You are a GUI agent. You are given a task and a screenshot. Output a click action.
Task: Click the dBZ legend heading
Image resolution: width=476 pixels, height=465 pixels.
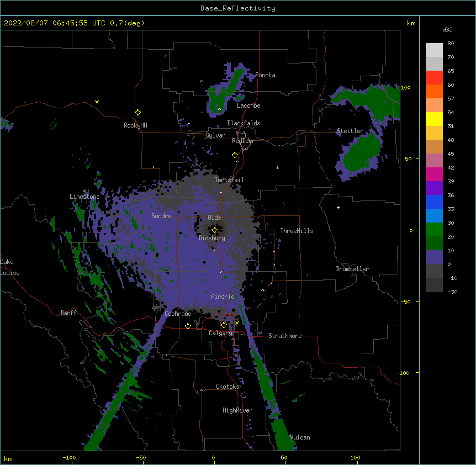(447, 29)
